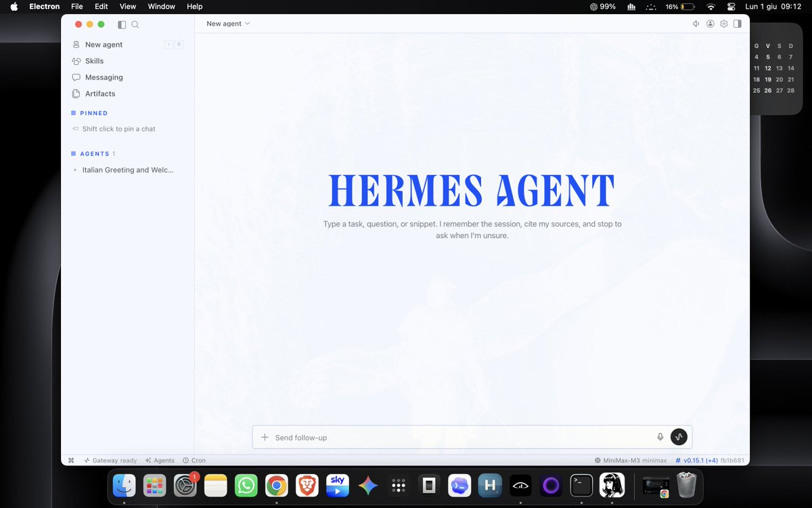
Task: Open the user profile icon
Action: (710, 24)
